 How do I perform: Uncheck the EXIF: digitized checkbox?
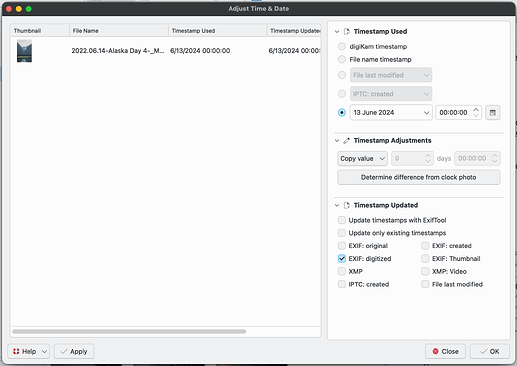coord(342,258)
